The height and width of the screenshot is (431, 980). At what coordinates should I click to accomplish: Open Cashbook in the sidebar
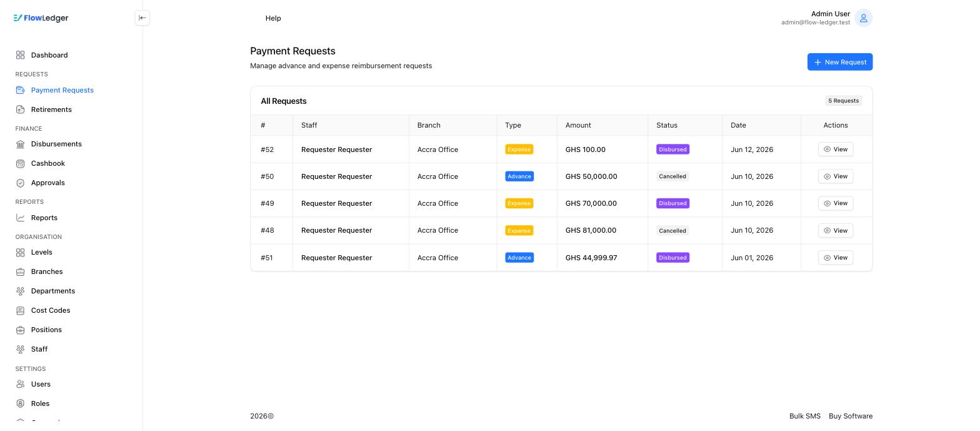tap(48, 163)
